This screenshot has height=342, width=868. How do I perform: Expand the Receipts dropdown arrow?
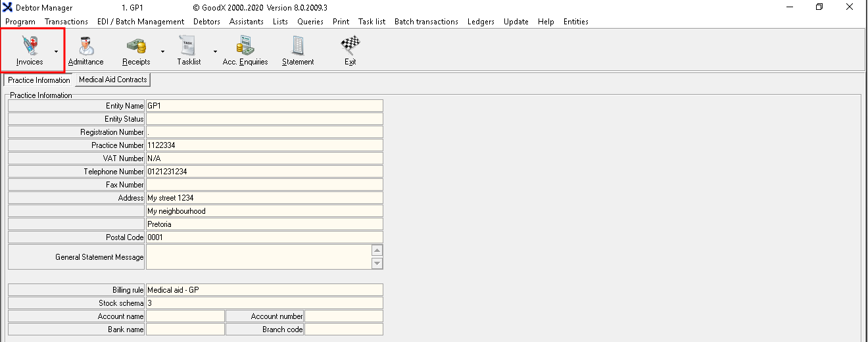click(162, 51)
